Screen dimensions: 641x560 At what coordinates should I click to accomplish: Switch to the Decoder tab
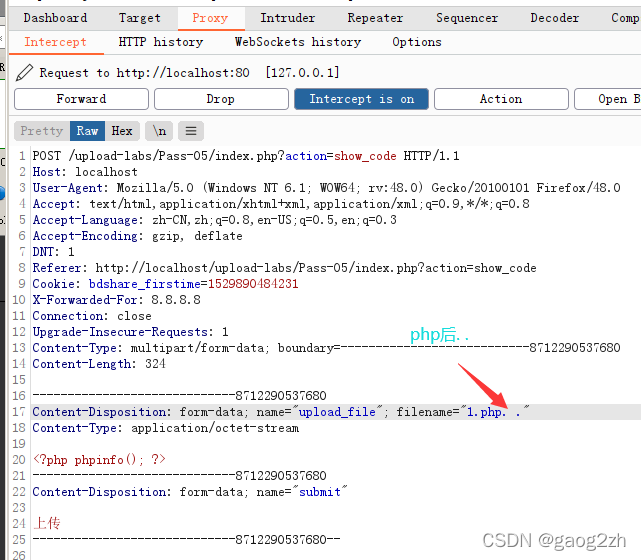(x=554, y=18)
